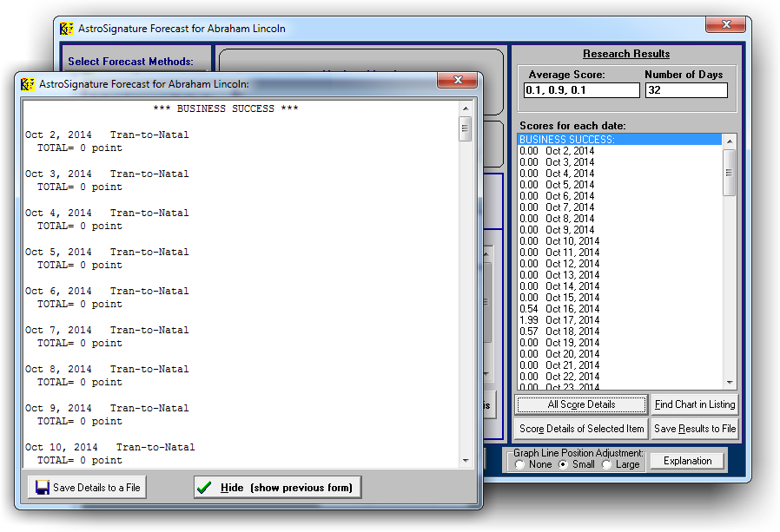780x532 pixels.
Task: Click Save Results to File button
Action: (694, 429)
